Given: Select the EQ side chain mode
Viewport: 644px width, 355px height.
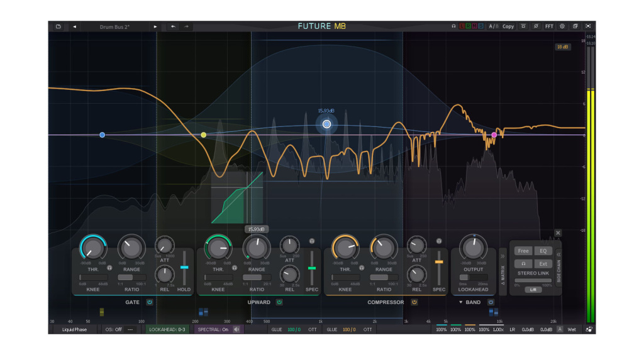Looking at the screenshot, I should click(x=543, y=251).
